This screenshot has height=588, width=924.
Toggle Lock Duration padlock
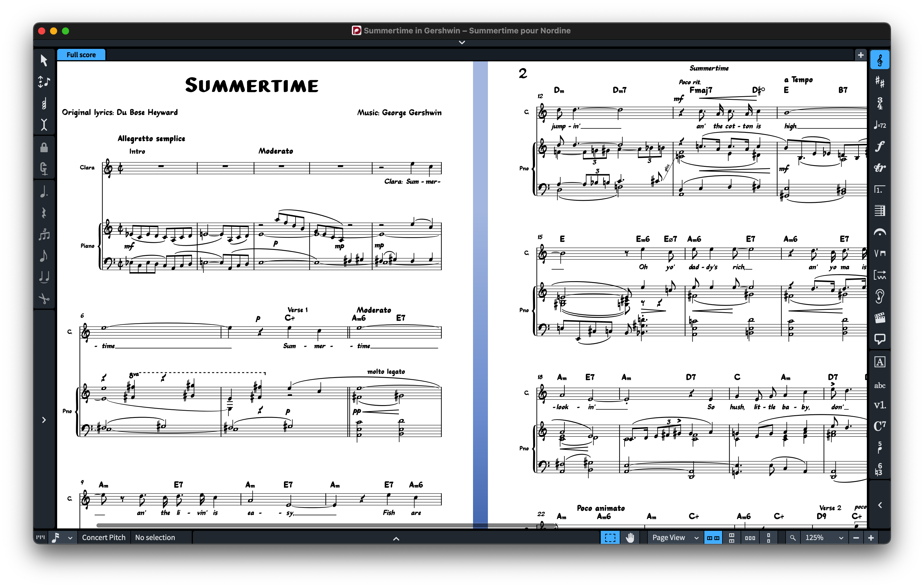44,147
